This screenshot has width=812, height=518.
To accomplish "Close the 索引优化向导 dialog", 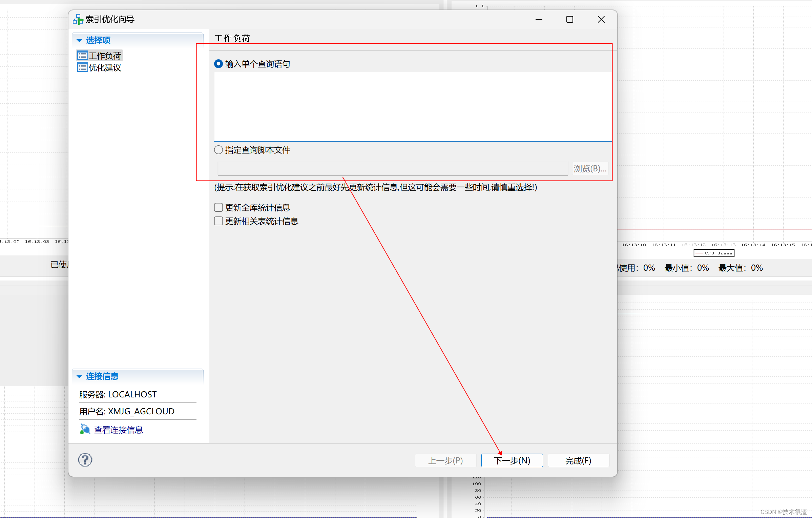I will point(601,19).
